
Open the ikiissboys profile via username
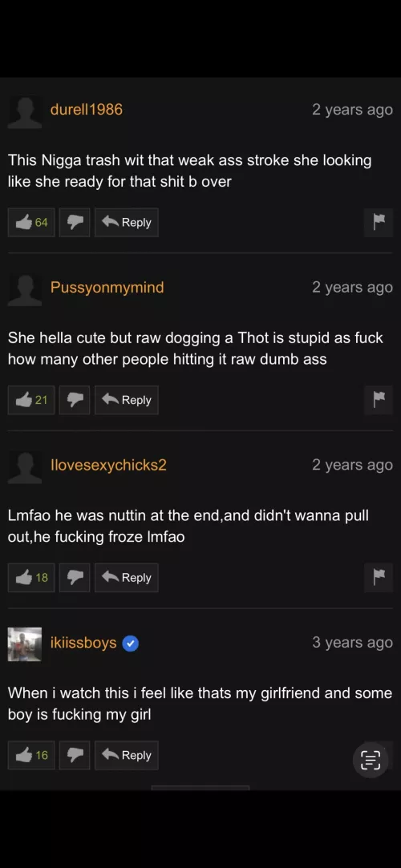(x=83, y=643)
